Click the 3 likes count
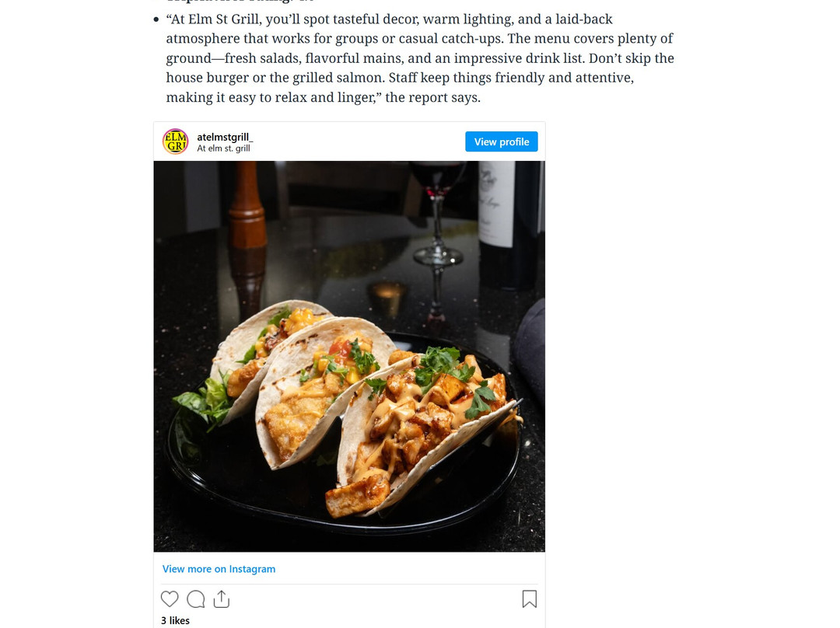This screenshot has width=840, height=628. click(175, 620)
